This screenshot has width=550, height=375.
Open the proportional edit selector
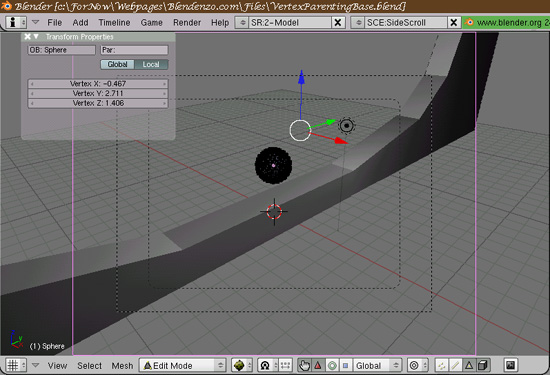[x=418, y=366]
